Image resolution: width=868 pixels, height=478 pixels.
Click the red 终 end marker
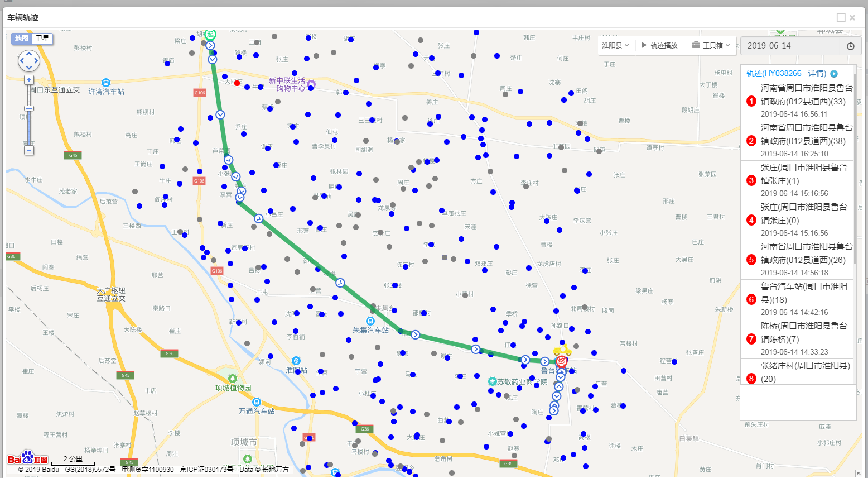(562, 362)
